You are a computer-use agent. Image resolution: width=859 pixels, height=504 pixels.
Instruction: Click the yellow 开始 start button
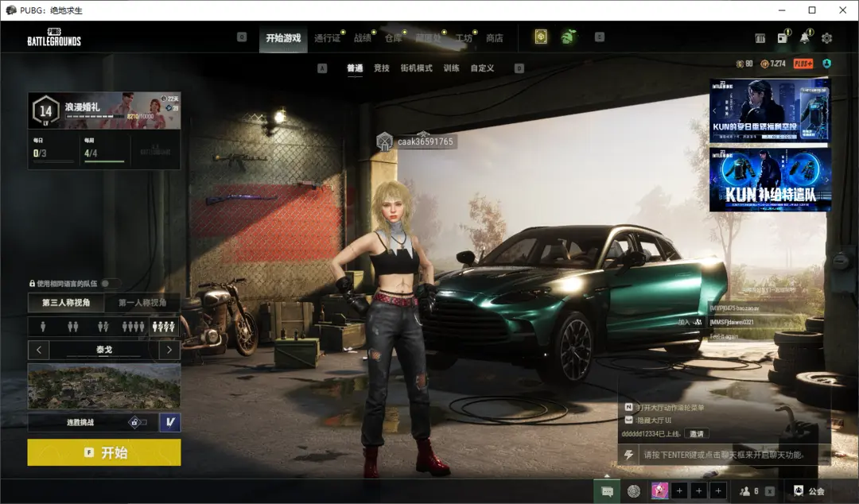pyautogui.click(x=104, y=452)
